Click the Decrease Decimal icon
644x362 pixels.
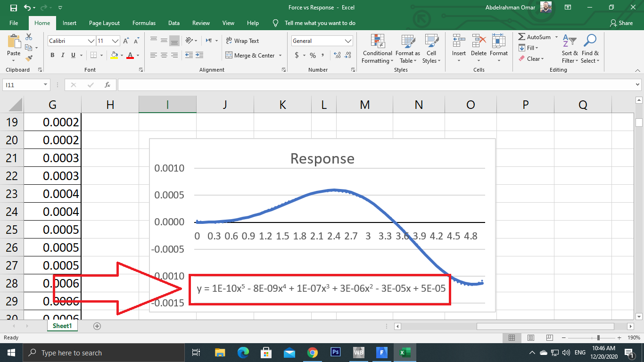348,56
